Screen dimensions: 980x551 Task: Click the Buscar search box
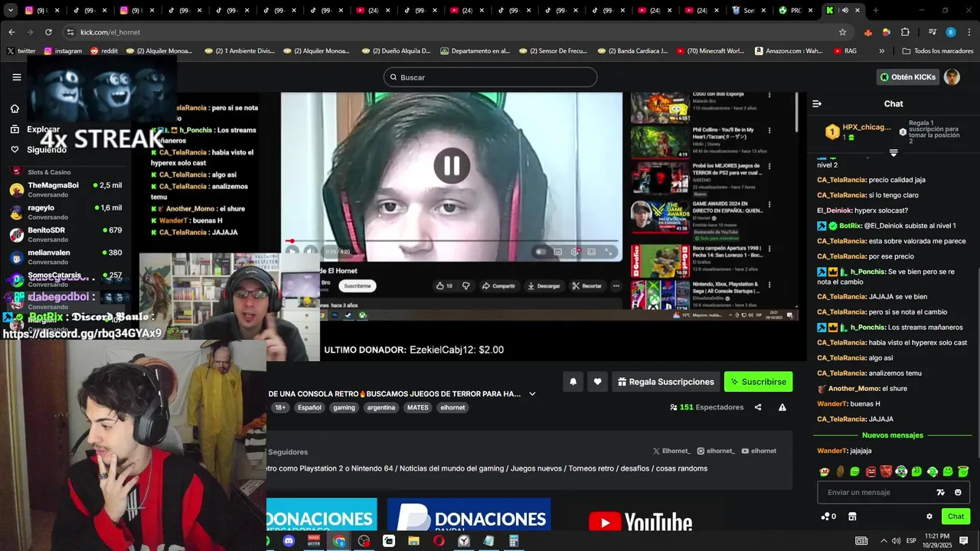point(490,77)
